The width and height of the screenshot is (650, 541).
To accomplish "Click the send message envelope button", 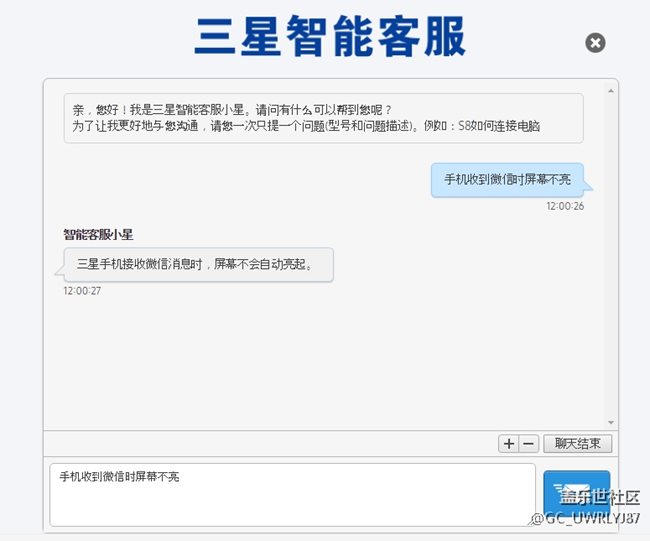I will coord(577,494).
